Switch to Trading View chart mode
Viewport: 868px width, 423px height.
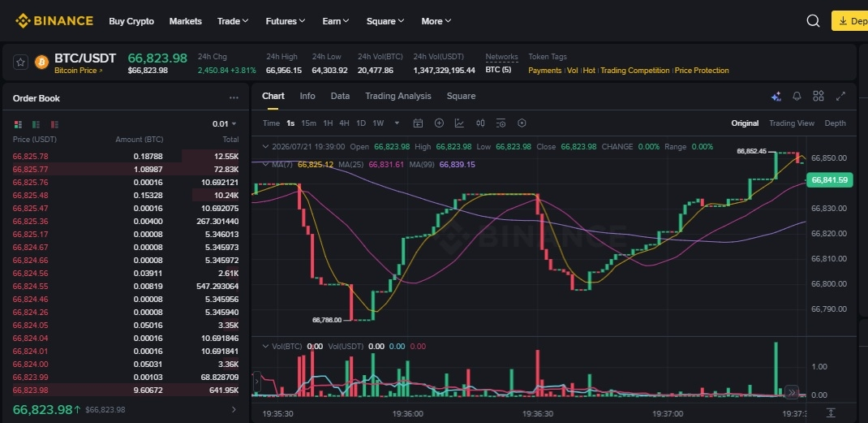tap(792, 123)
